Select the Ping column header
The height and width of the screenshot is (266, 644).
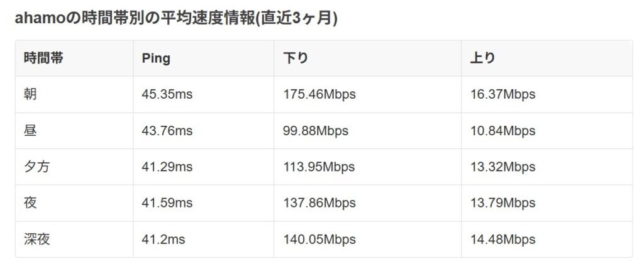click(x=156, y=58)
